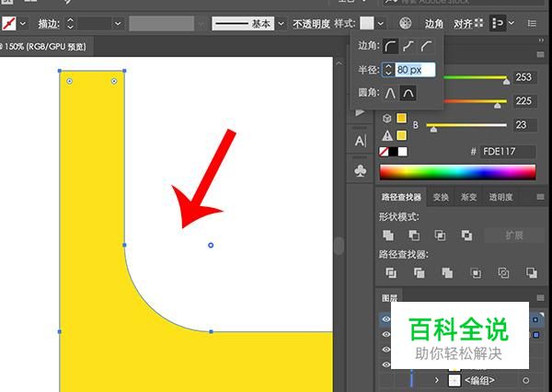
Task: Open the dropdown arrow beside the align-to icon
Action: [512, 23]
